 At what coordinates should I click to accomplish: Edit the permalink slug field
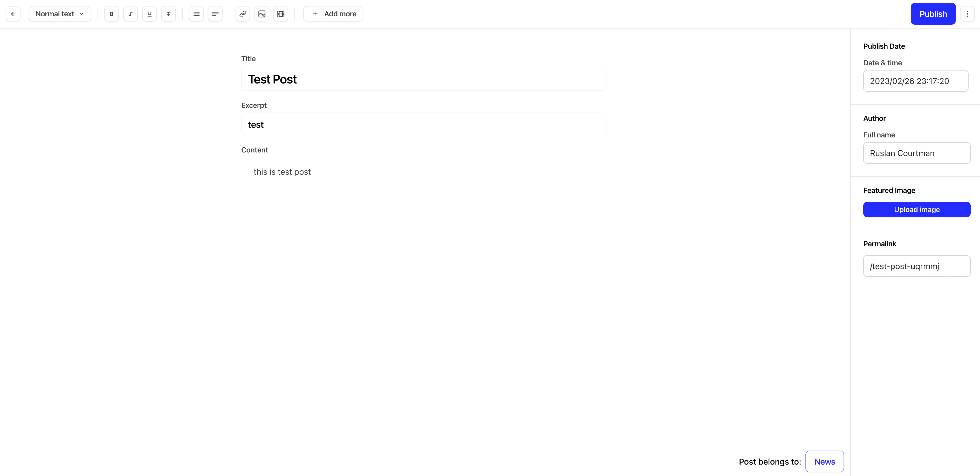tap(917, 266)
